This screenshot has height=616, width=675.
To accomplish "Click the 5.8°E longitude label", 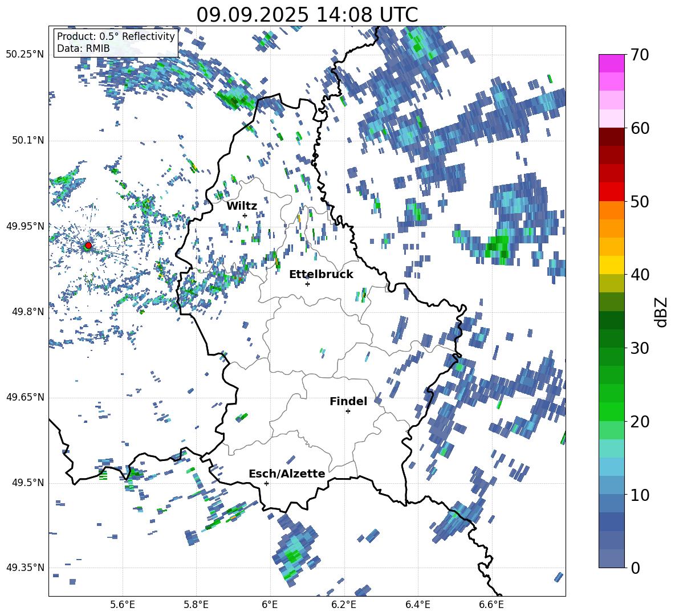I will point(196,605).
